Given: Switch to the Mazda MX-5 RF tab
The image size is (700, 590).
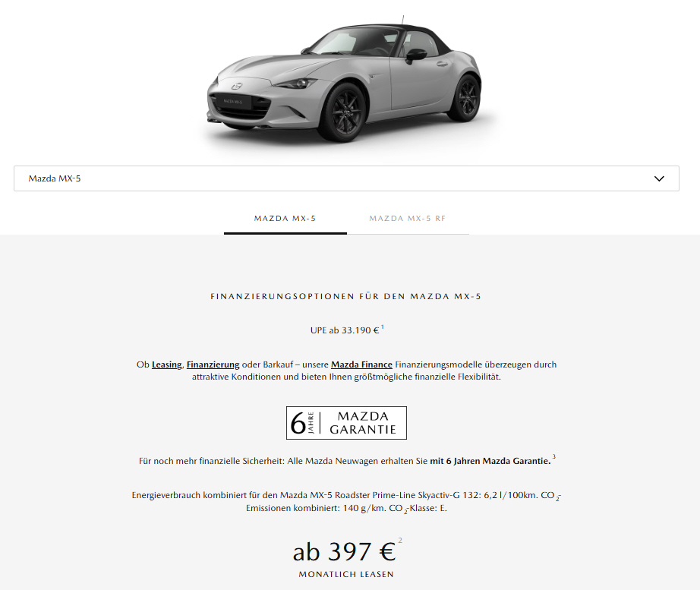Looking at the screenshot, I should [x=408, y=219].
